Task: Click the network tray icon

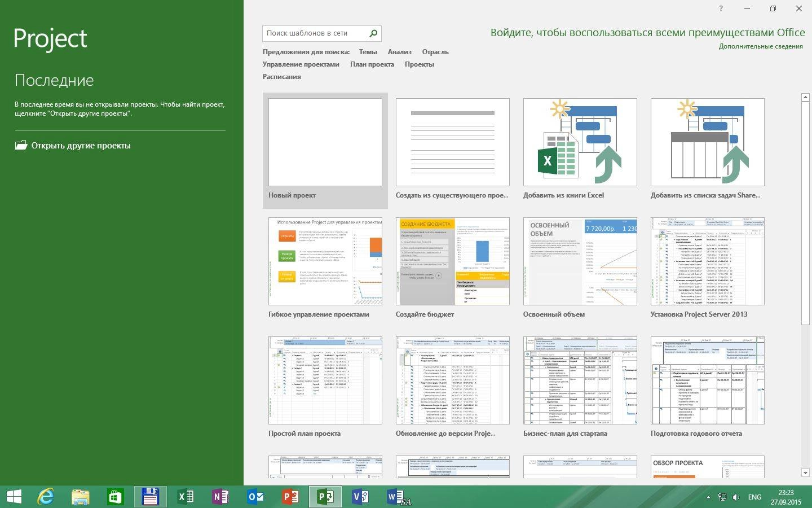Action: pos(722,497)
